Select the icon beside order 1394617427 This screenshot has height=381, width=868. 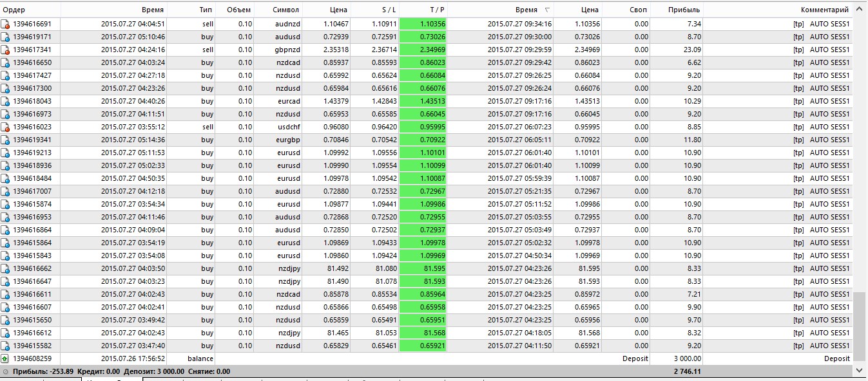[x=6, y=75]
